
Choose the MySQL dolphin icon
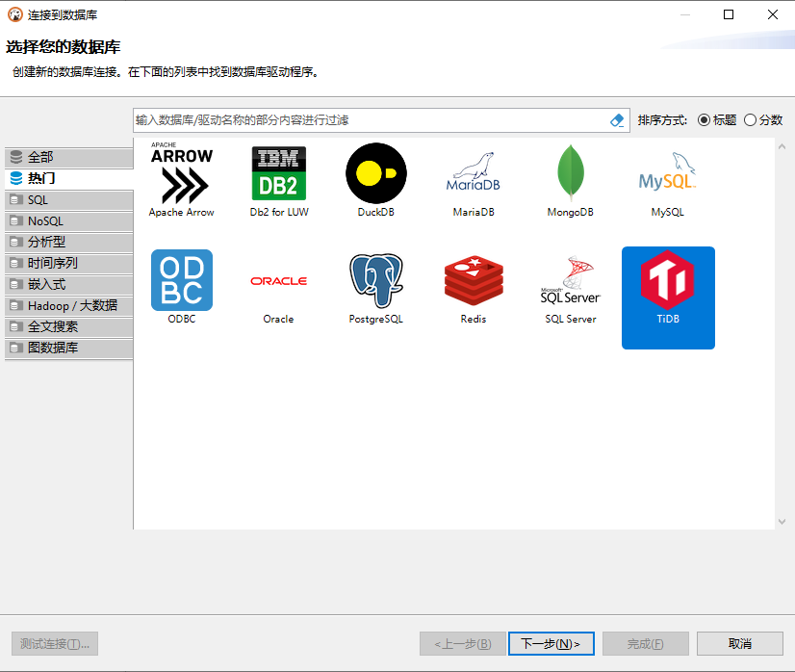(x=668, y=171)
